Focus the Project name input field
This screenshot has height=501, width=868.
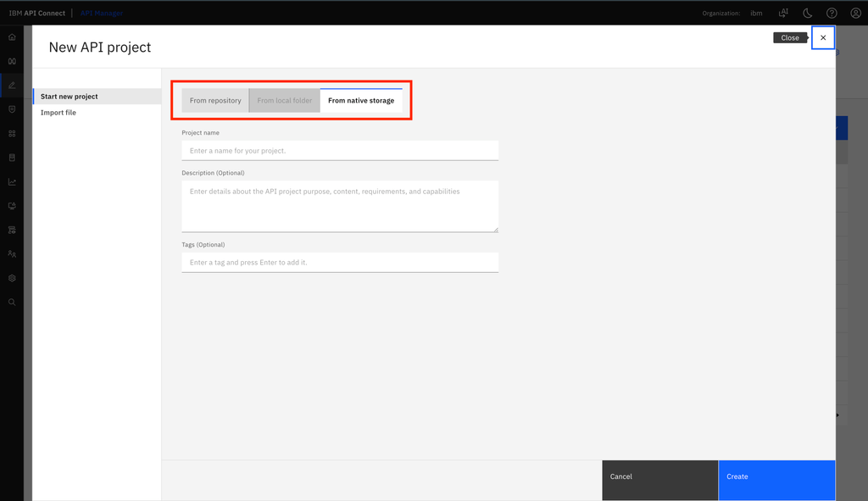[340, 151]
